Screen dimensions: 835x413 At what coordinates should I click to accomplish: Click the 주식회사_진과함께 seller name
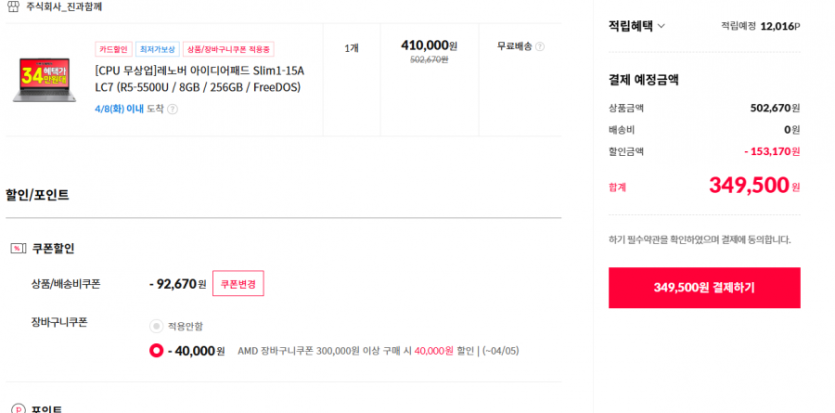tap(64, 6)
